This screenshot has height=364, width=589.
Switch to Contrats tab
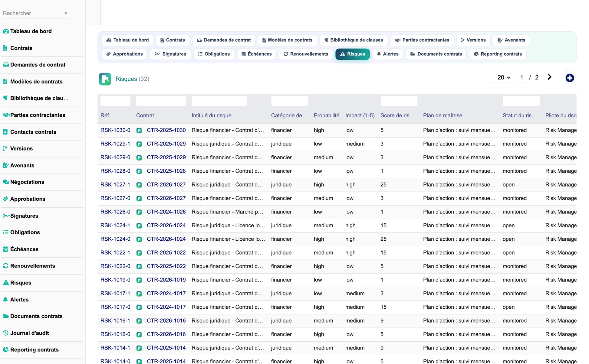173,40
